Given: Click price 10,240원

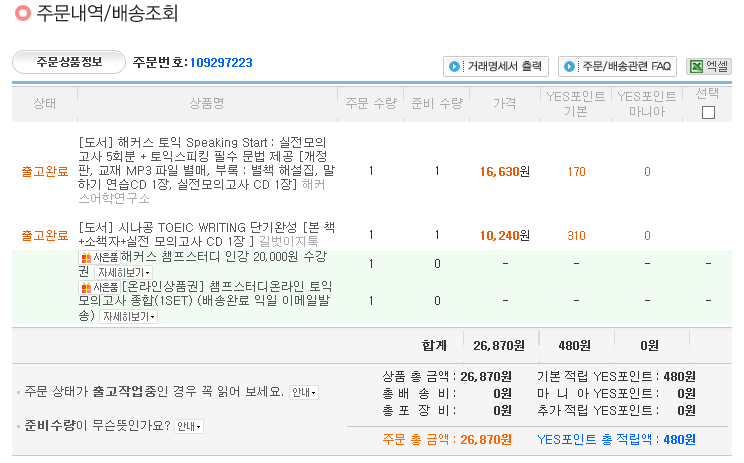Looking at the screenshot, I should coord(505,236).
